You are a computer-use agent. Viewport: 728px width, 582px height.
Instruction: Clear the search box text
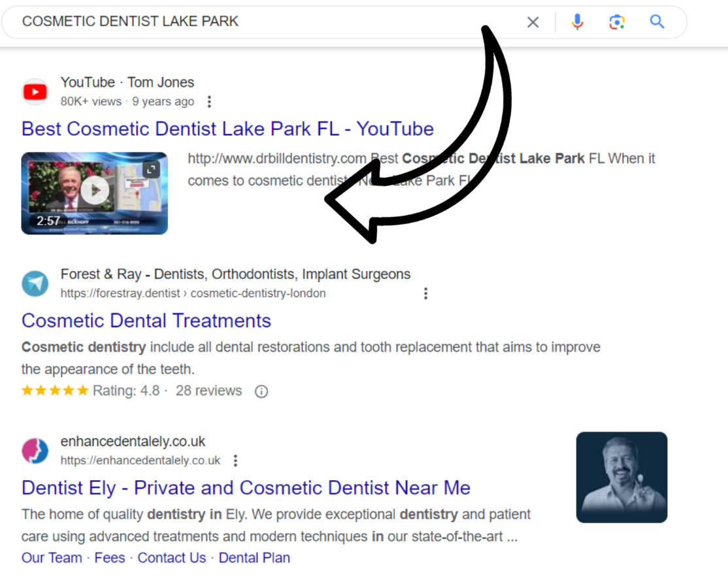tap(533, 22)
